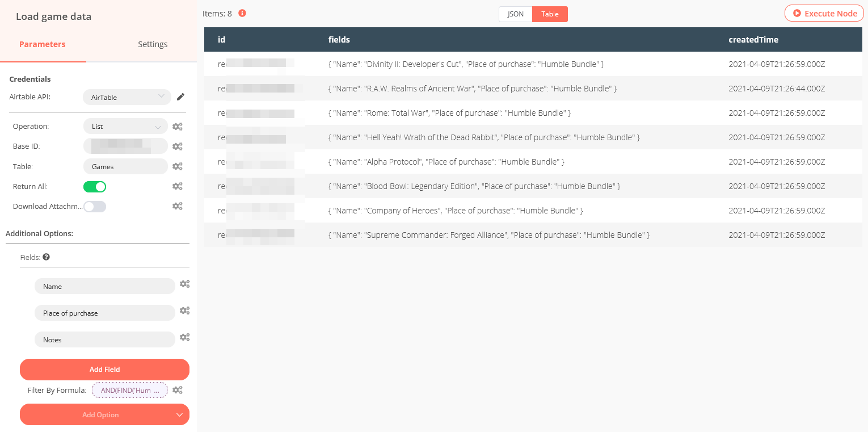Click the info icon next to Items count
The image size is (868, 432).
(x=242, y=13)
